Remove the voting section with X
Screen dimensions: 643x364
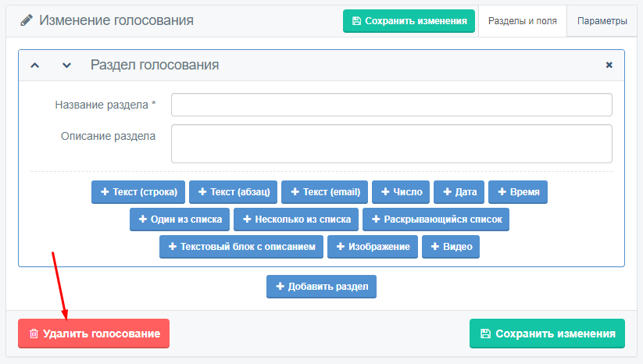pos(609,65)
